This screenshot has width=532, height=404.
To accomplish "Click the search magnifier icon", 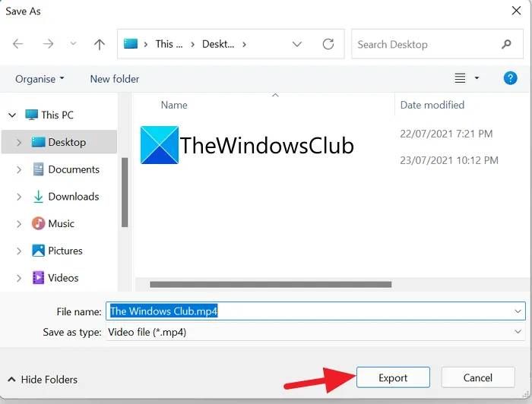I will [506, 44].
